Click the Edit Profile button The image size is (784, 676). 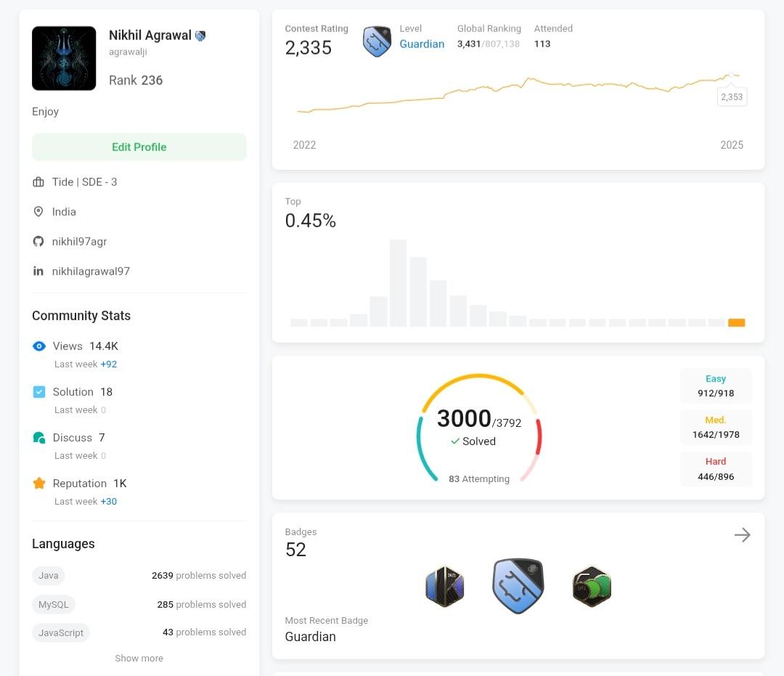click(139, 147)
